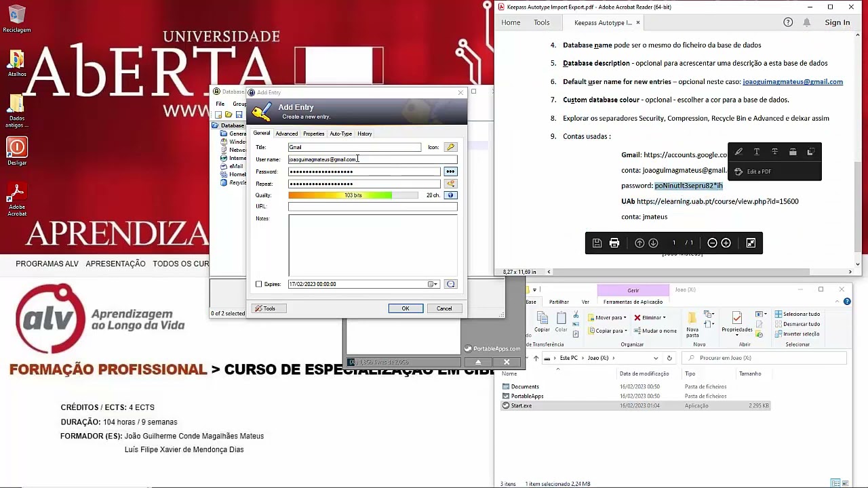868x488 pixels.
Task: Show password quality info button
Action: click(x=450, y=195)
